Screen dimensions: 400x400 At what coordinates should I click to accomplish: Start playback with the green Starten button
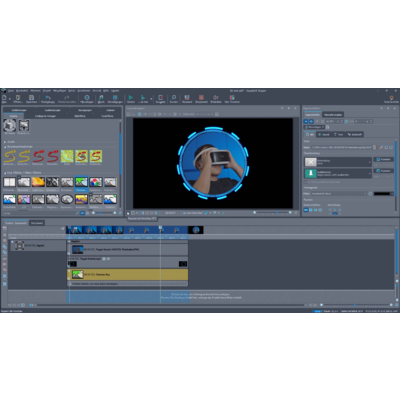click(x=131, y=98)
